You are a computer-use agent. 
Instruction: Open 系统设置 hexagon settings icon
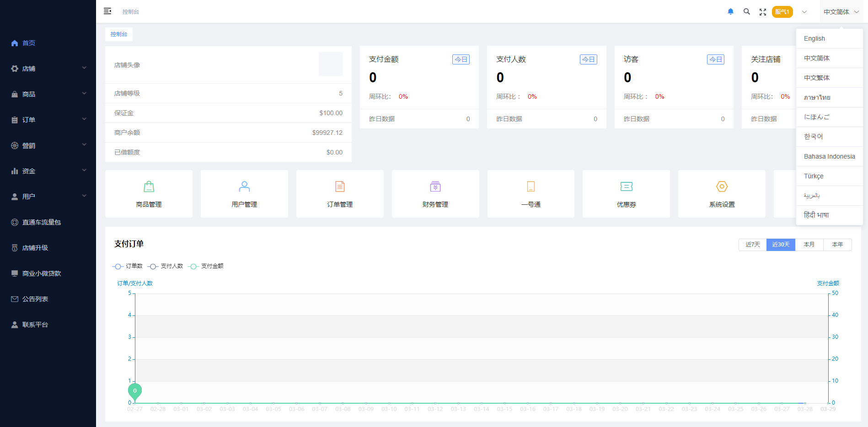click(x=722, y=187)
